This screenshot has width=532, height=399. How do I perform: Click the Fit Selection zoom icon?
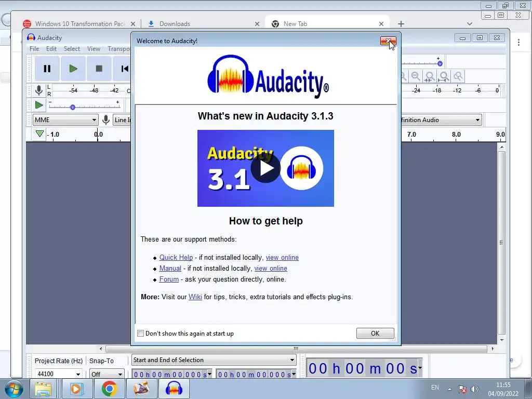pos(430,76)
